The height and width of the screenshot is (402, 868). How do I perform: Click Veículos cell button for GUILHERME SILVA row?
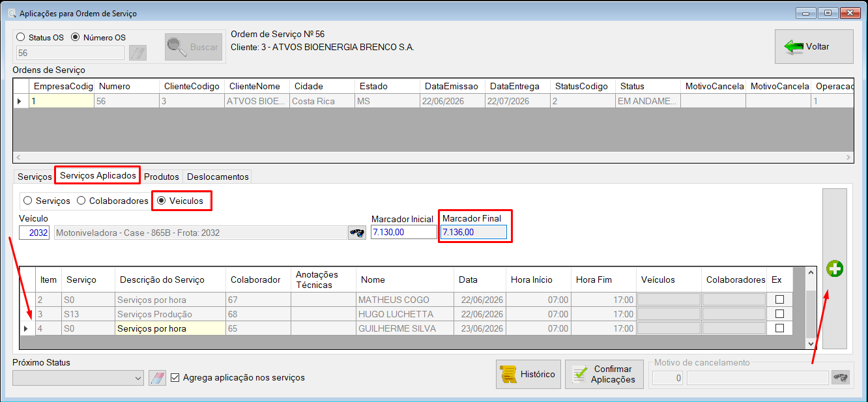click(669, 328)
